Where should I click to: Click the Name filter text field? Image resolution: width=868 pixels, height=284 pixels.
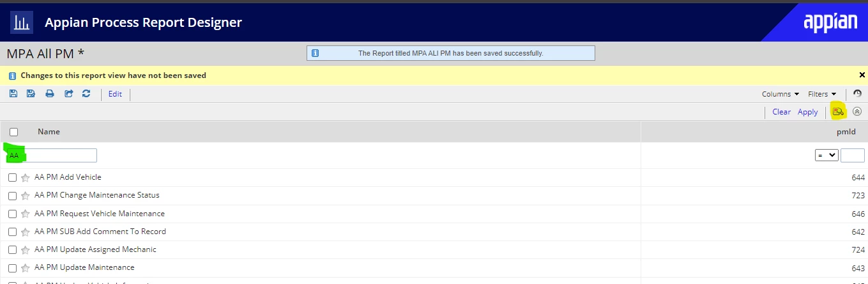52,155
